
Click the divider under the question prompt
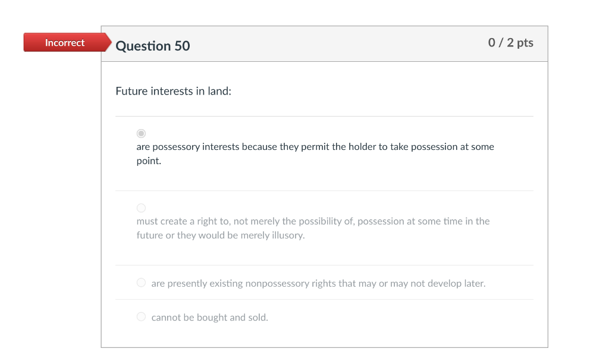tap(324, 116)
